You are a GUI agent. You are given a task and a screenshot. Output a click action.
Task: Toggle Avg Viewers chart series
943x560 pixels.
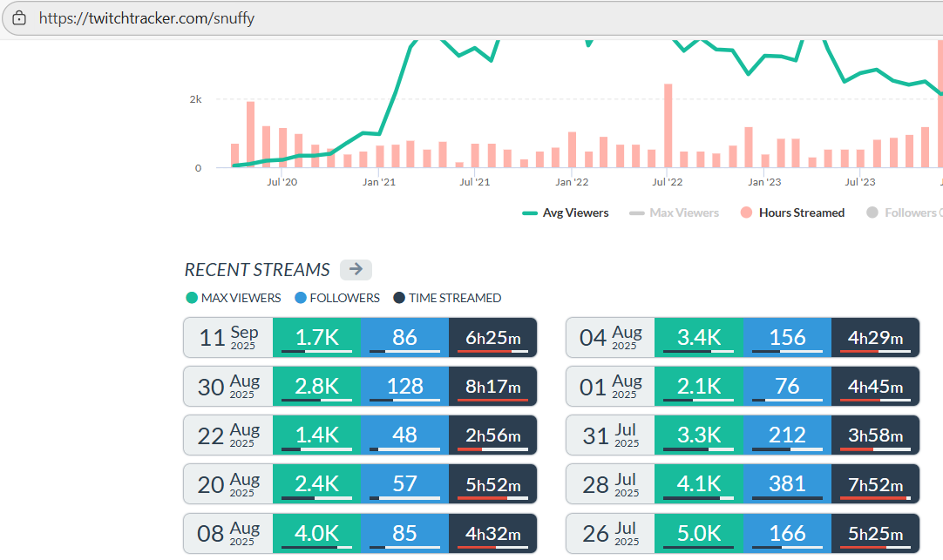566,213
